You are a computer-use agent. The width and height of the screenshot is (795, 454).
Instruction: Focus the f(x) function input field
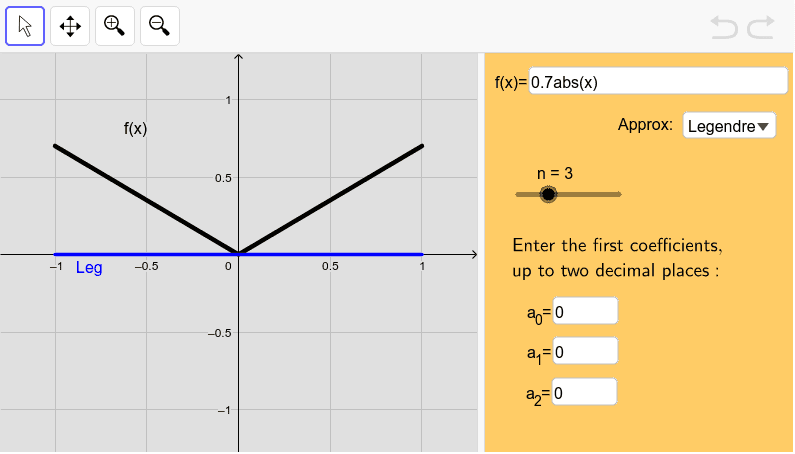pyautogui.click(x=658, y=81)
